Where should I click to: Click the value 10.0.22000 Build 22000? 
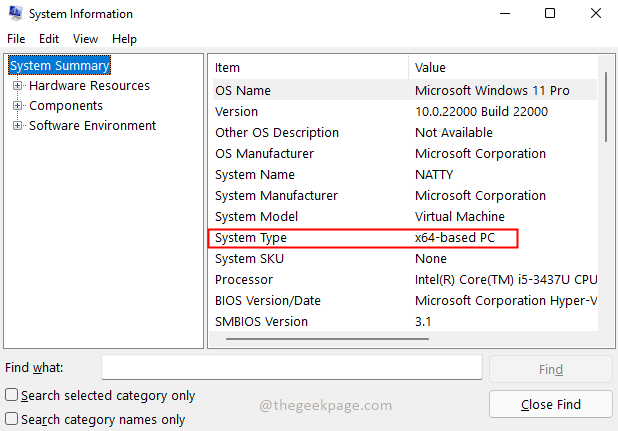(481, 111)
